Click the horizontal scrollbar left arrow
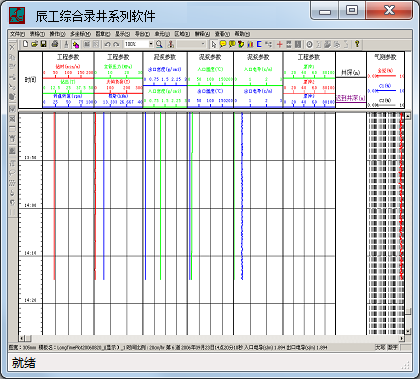420x380 pixels. tap(22, 338)
